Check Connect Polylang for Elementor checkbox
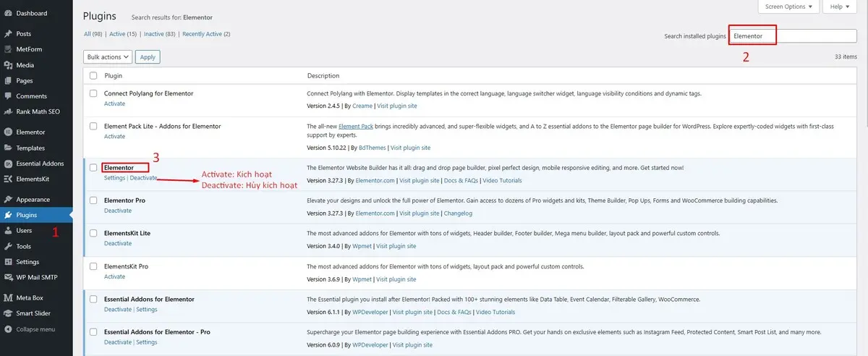 point(93,93)
